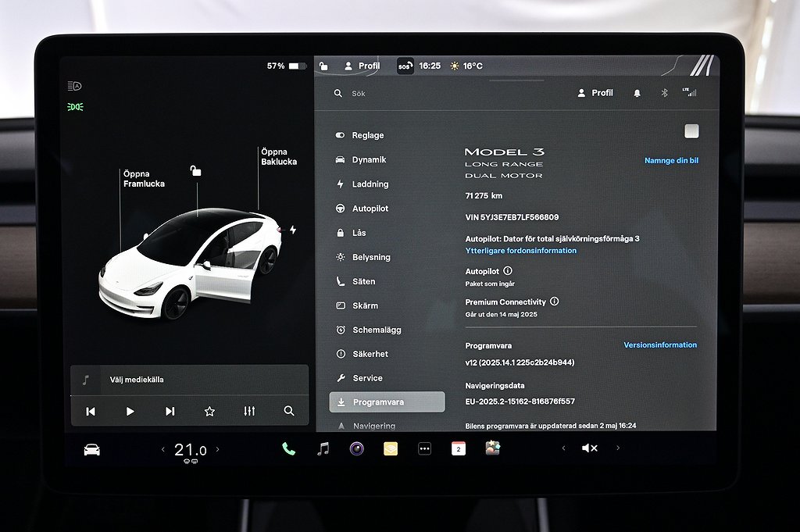Open the Lås lock settings
Viewport: 800px width, 532px height.
coord(351,233)
